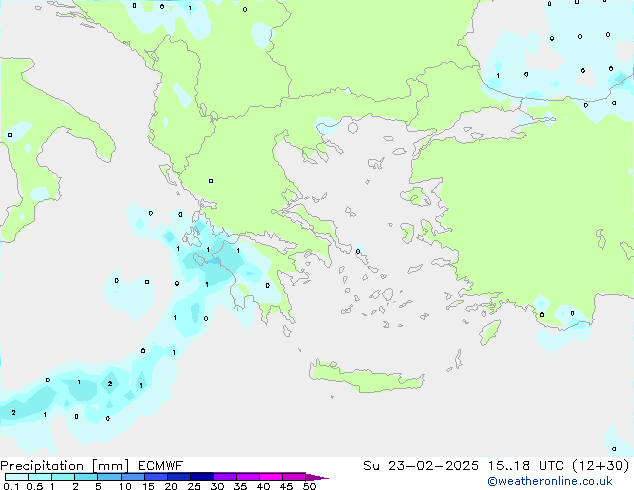
Task: Click the '(12+30)' forecast run text
Action: coord(601,466)
